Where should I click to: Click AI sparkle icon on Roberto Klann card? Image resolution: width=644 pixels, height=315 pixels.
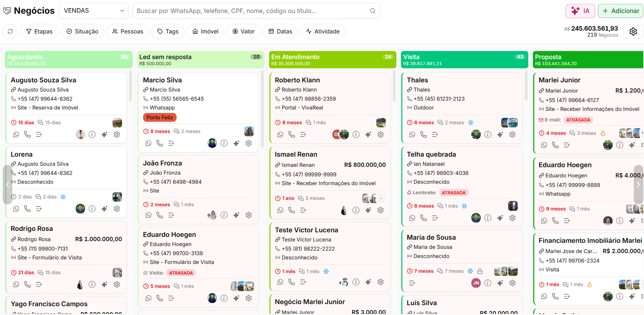pos(368,134)
